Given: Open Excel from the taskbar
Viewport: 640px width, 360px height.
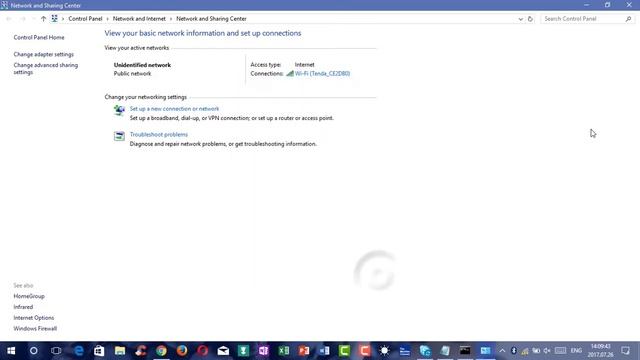Looking at the screenshot, I should point(284,351).
